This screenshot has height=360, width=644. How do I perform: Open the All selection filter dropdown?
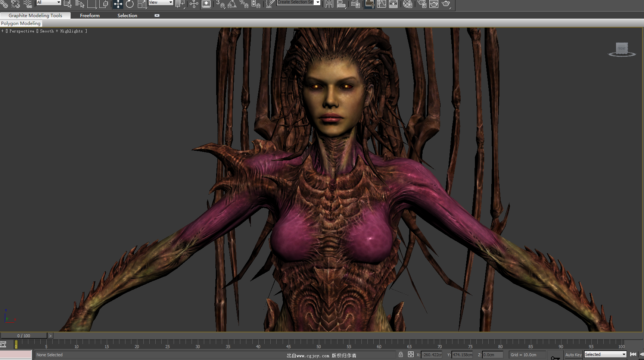tap(49, 2)
